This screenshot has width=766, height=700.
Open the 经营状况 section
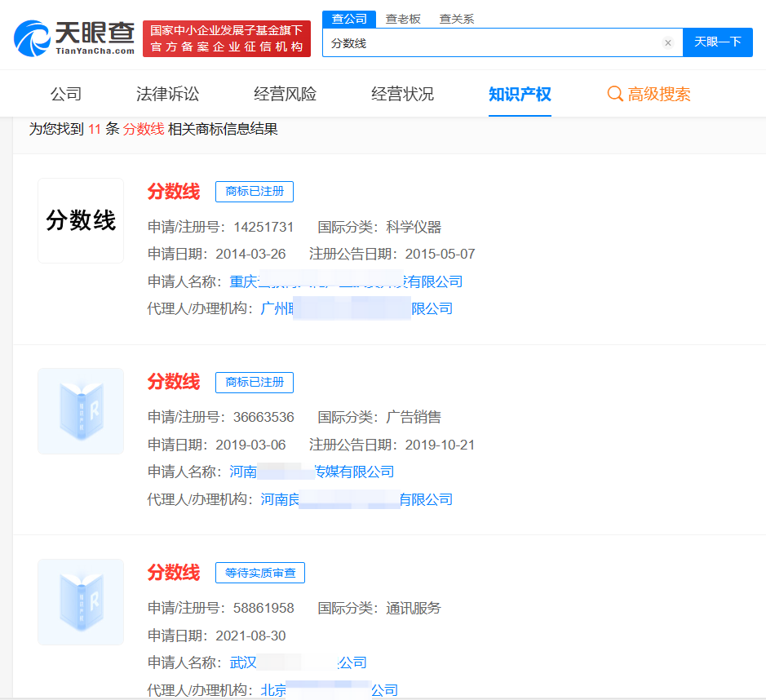click(x=401, y=94)
